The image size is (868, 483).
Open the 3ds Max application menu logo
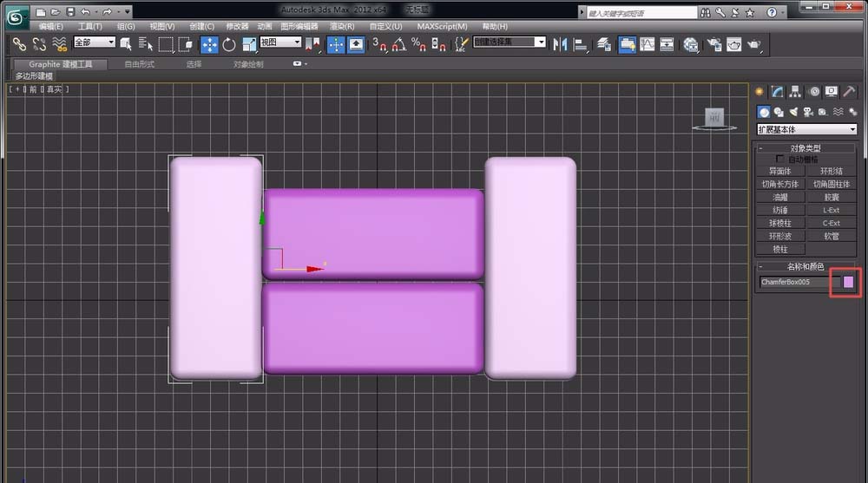(16, 17)
